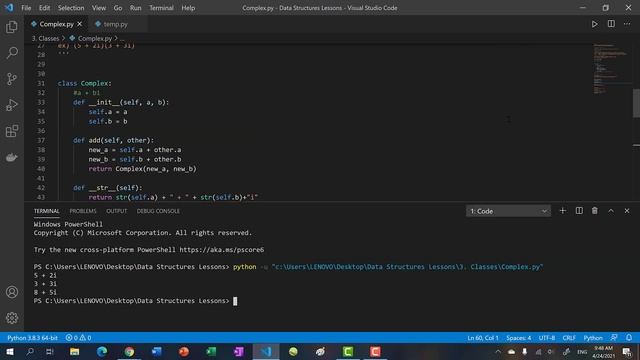Open the Source Control view
Viewport: 640px width, 360px height.
12,79
